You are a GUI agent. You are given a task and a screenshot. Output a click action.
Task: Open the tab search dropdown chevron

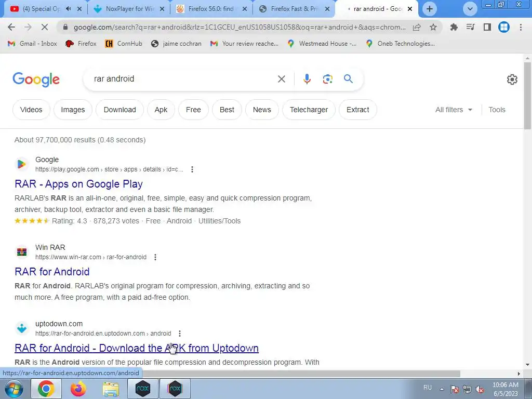pyautogui.click(x=470, y=9)
